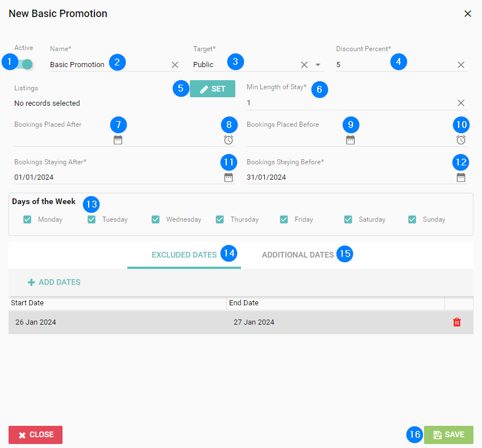Toggle the Active switch off
The height and width of the screenshot is (448, 482).
coord(24,64)
